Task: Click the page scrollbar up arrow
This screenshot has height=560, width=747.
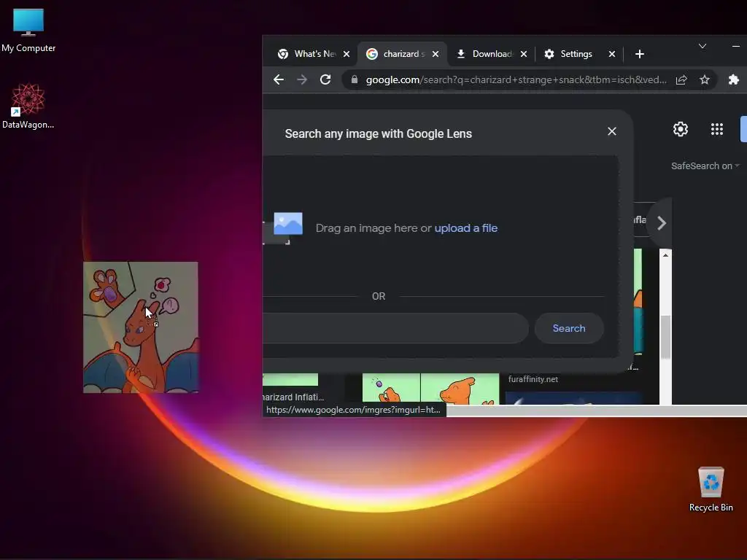Action: coord(665,255)
